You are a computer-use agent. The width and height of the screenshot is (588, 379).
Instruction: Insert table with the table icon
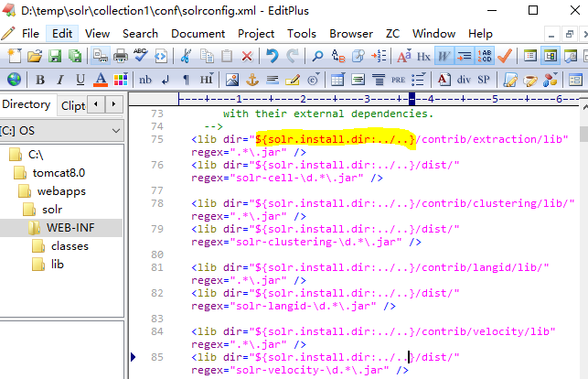pyautogui.click(x=337, y=80)
